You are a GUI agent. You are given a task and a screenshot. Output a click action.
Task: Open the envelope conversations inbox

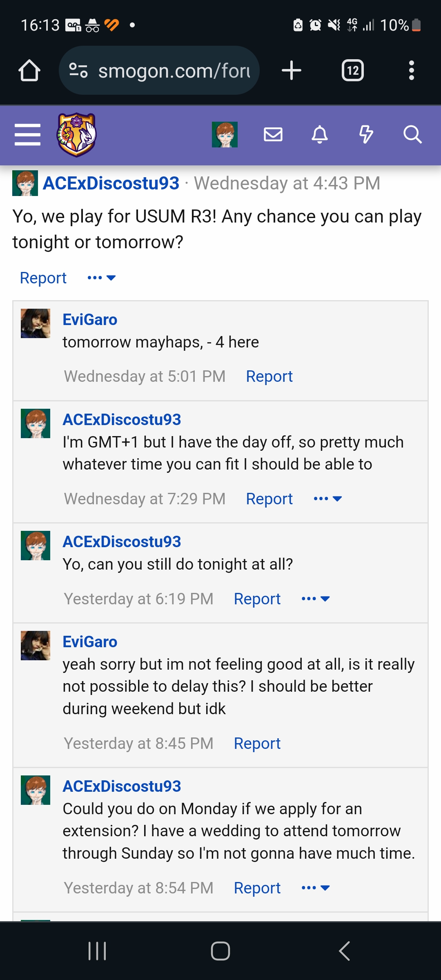(273, 134)
